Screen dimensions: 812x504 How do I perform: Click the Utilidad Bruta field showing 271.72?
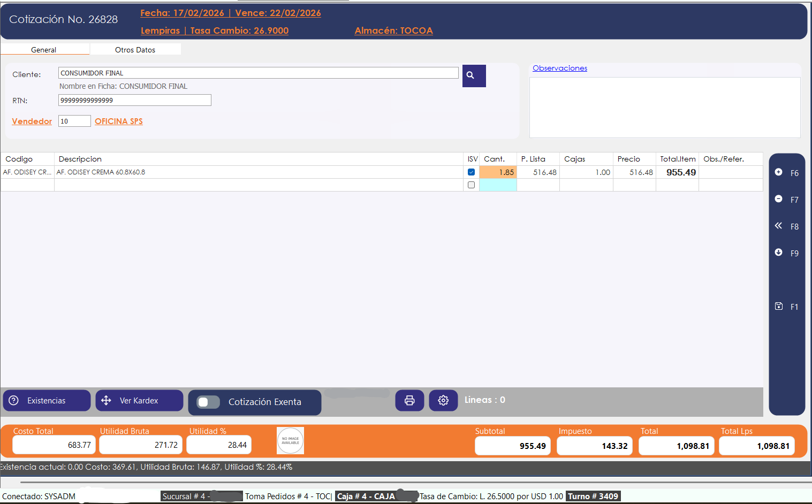(x=141, y=445)
